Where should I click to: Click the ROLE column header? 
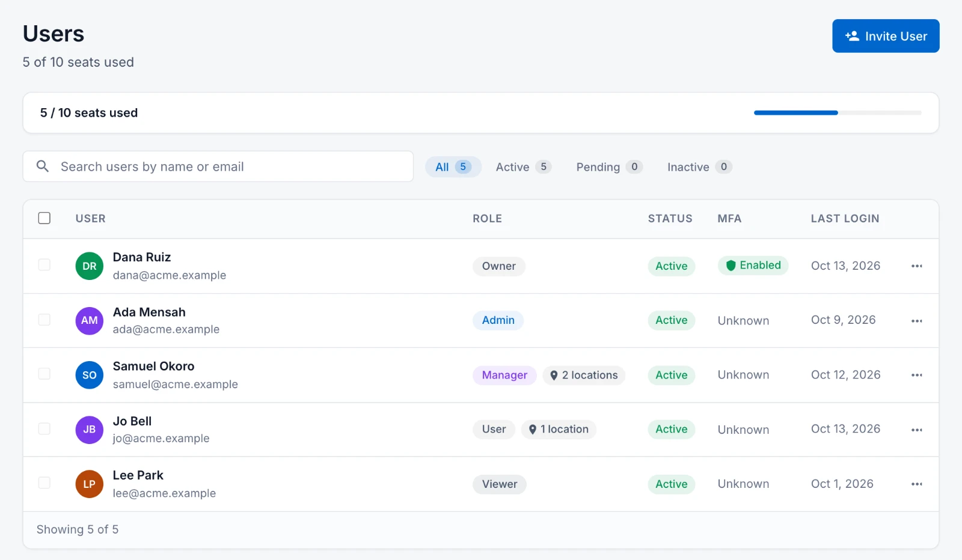pyautogui.click(x=487, y=219)
